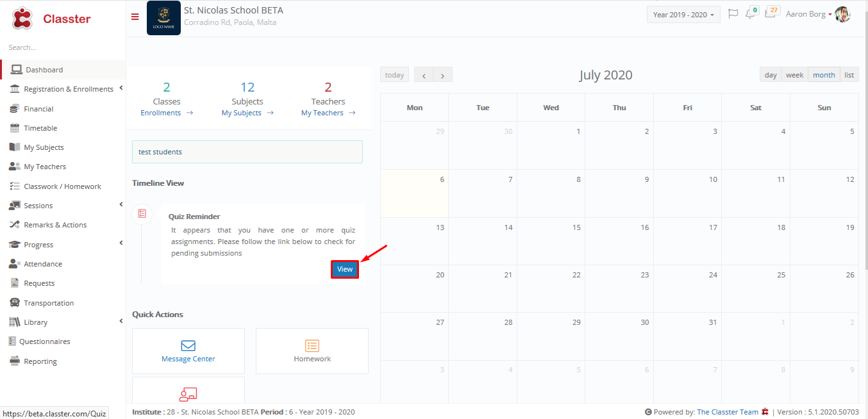Expand the Progress submenu arrow
Image resolution: width=868 pixels, height=419 pixels.
pyautogui.click(x=121, y=243)
